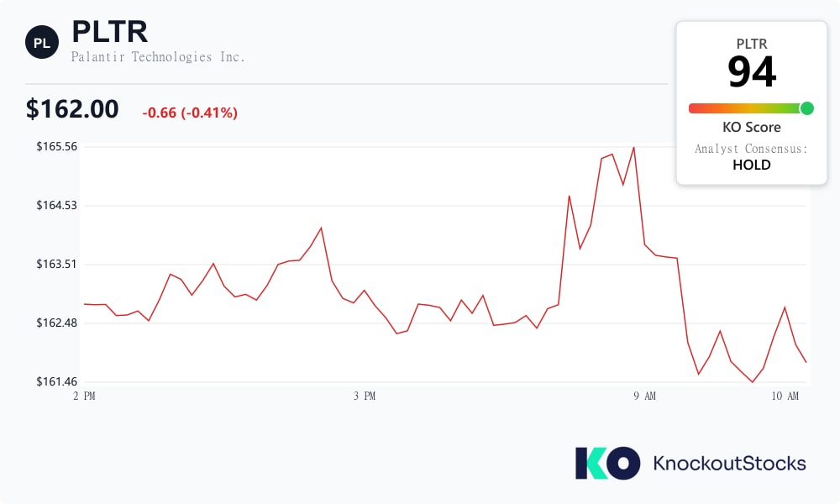The height and width of the screenshot is (504, 840).
Task: Click the 'Analyst Consensus:' label
Action: point(751,149)
